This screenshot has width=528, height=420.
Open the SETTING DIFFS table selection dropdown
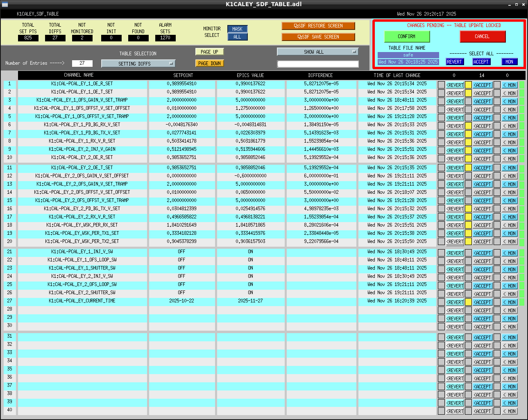pos(138,64)
